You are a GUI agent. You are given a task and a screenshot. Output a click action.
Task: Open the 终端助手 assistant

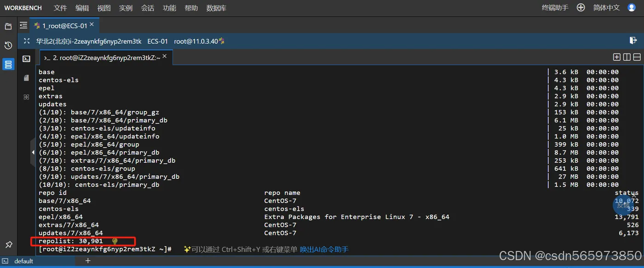[x=555, y=8]
